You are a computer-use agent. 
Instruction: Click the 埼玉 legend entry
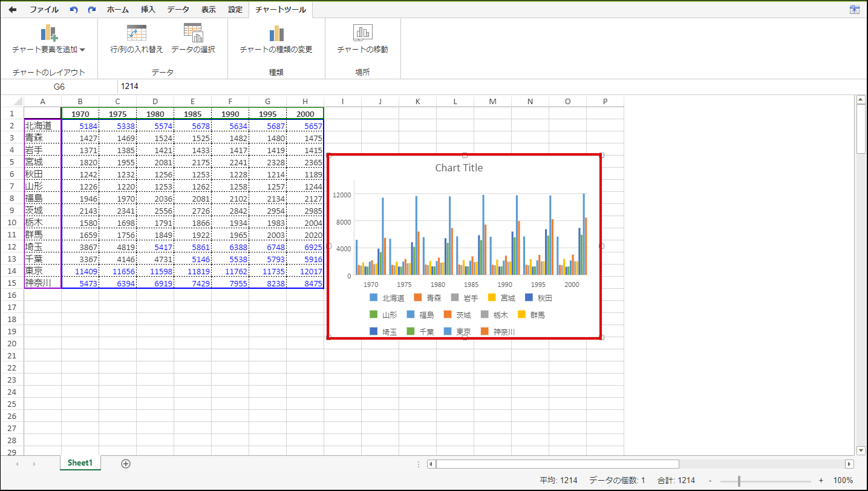click(x=383, y=332)
